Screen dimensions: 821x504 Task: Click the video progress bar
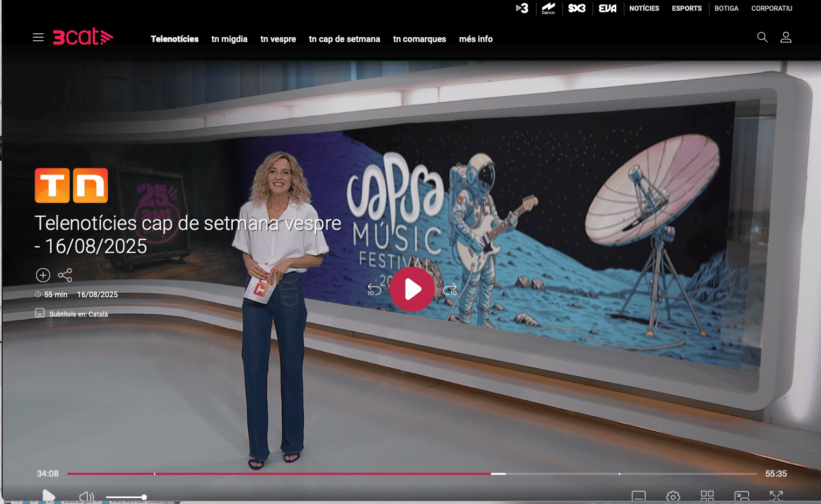[412, 474]
